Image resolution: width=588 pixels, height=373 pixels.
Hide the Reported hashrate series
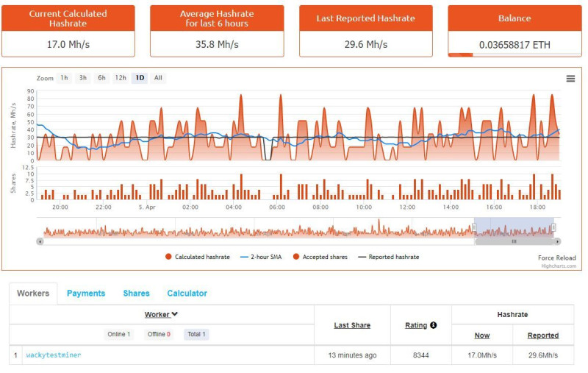(x=389, y=257)
